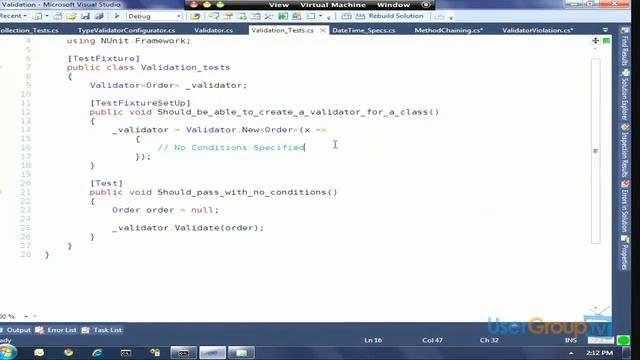Click the taskbar clock showing 2:12 PM
Viewport: 640px width, 360px height.
click(x=599, y=353)
